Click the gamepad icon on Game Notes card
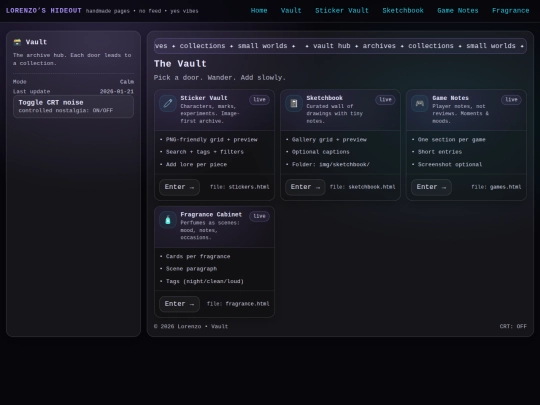 [x=420, y=103]
